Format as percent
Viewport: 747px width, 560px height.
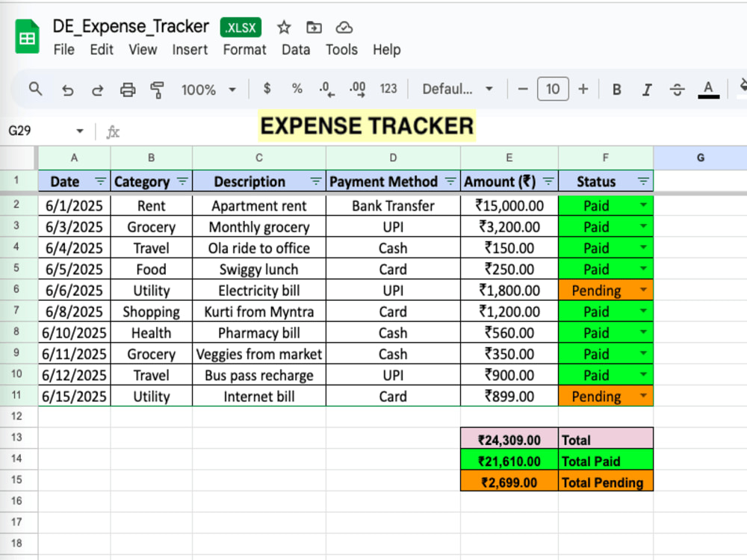pos(297,89)
